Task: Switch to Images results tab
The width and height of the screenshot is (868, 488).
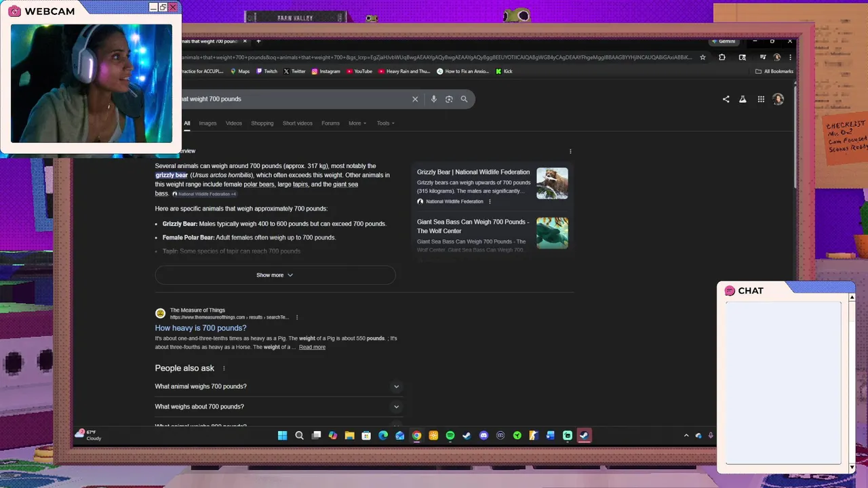Action: click(208, 123)
